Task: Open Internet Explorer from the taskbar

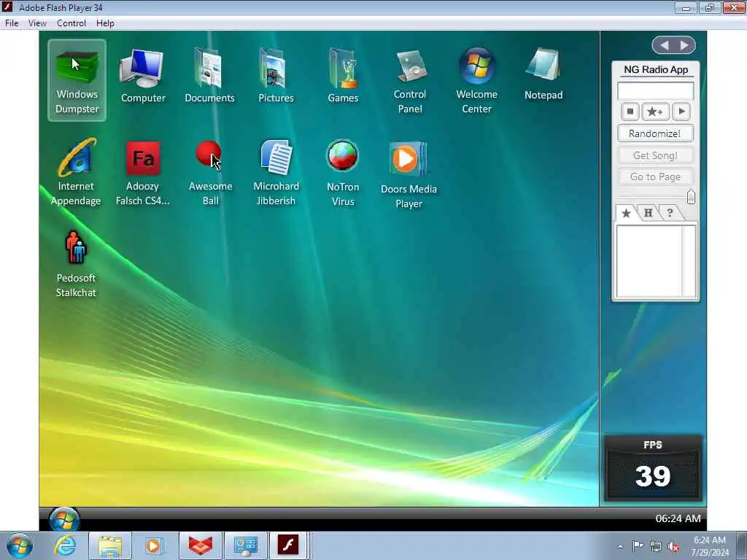Action: 65,545
